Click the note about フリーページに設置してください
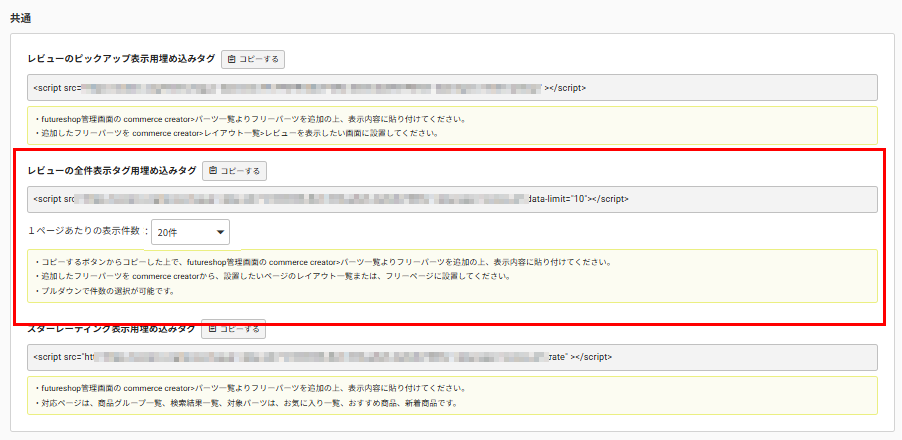This screenshot has height=440, width=902. [x=273, y=276]
